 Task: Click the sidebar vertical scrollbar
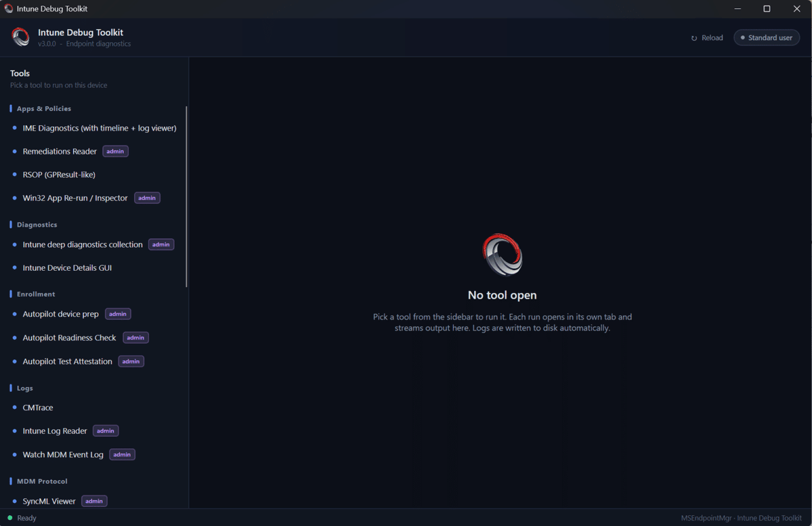click(186, 197)
